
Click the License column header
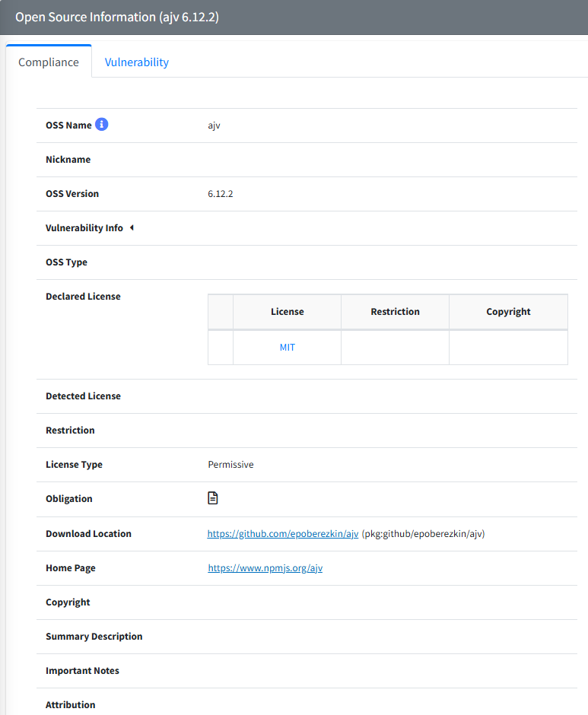288,311
